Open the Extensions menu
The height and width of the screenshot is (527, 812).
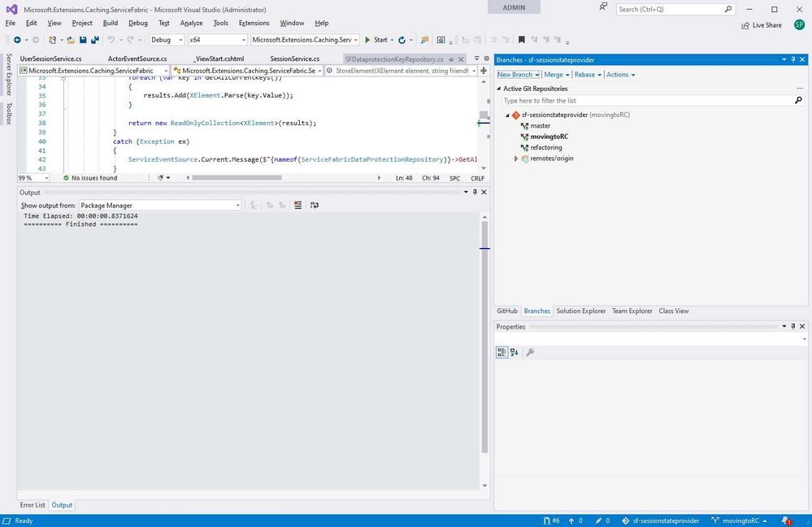(x=254, y=23)
